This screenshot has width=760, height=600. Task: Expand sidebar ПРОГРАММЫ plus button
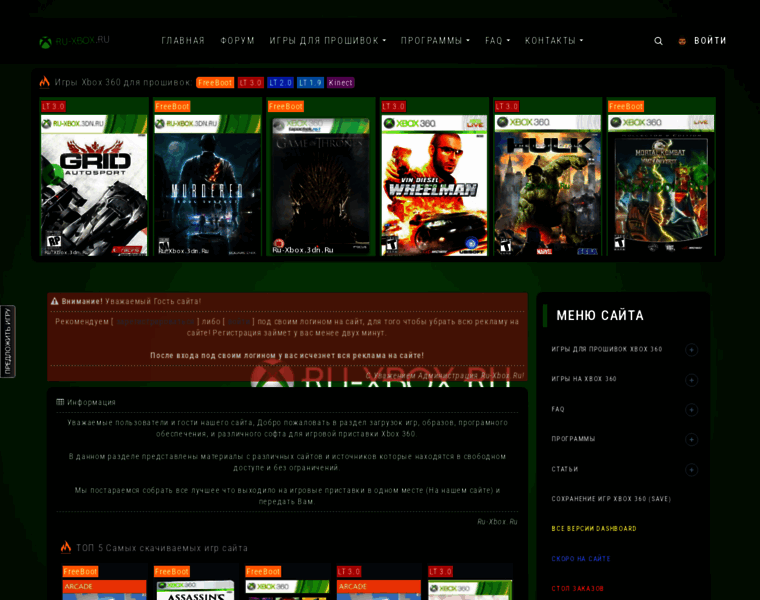coord(691,440)
